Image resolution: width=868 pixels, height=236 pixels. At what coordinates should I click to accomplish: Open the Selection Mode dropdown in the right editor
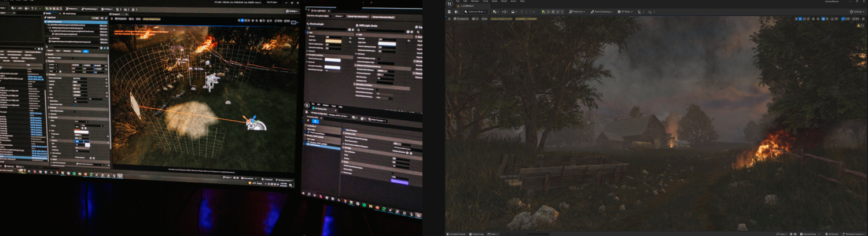[x=476, y=12]
